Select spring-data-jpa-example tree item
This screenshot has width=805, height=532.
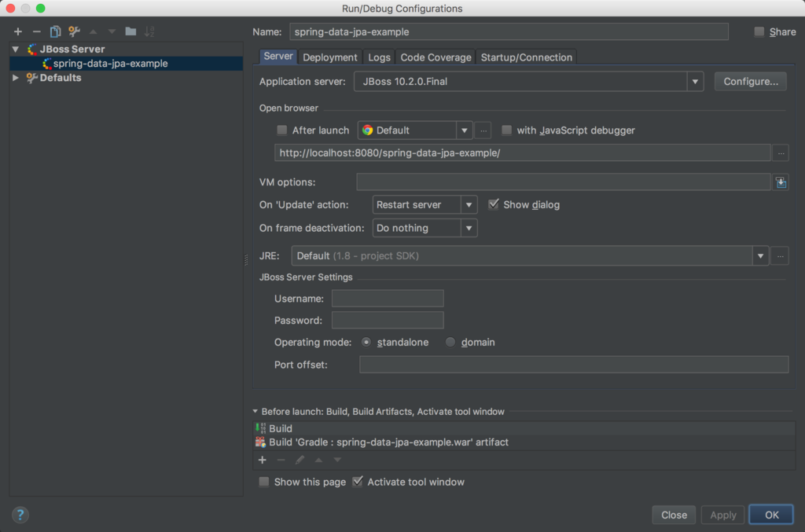(x=127, y=64)
